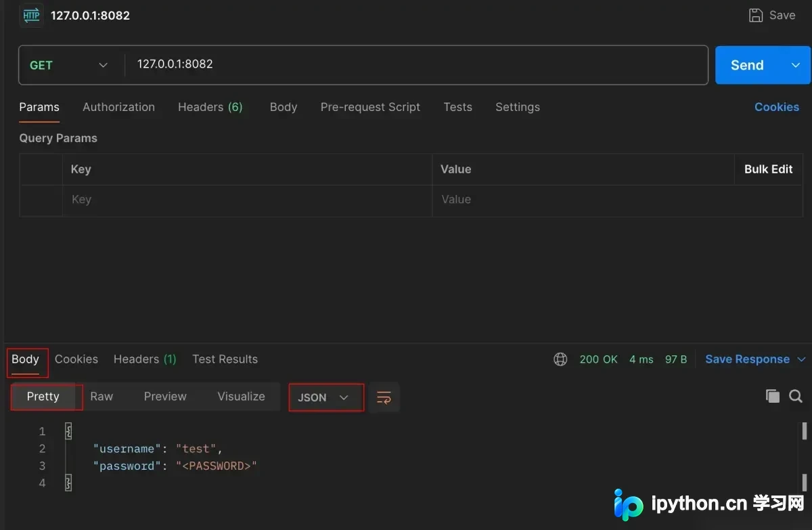Select the Pretty view mode
Image resolution: width=812 pixels, height=530 pixels.
point(43,397)
